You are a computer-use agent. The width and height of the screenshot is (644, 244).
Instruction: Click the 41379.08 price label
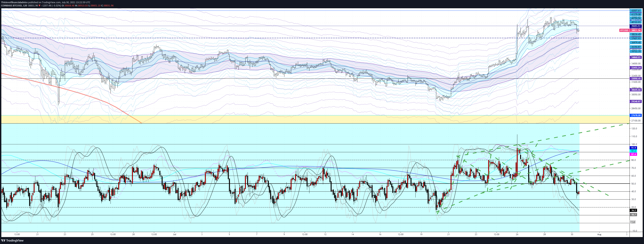(x=636, y=14)
